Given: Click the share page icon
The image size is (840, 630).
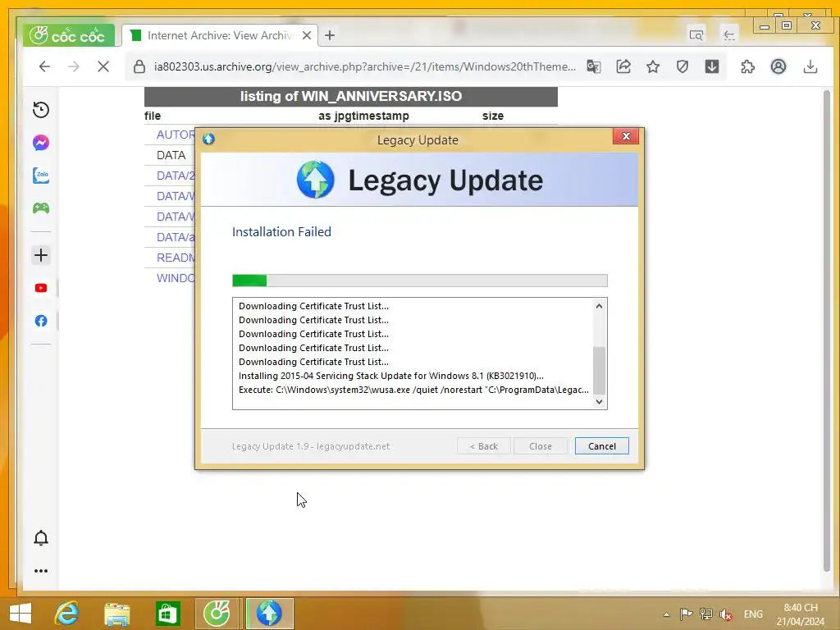Looking at the screenshot, I should (623, 66).
